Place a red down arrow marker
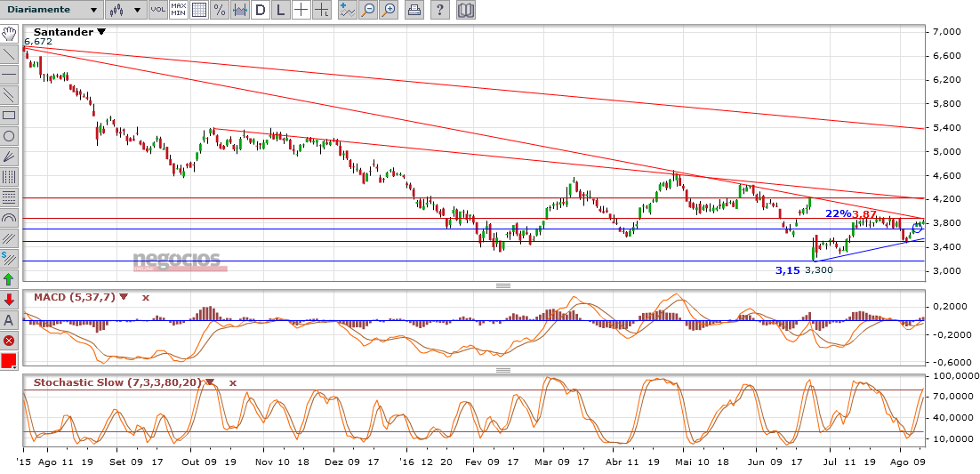Image resolution: width=980 pixels, height=474 pixels. coord(9,300)
